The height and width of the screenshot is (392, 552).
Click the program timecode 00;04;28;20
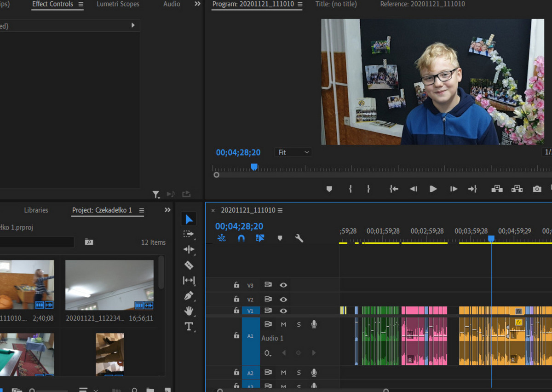(238, 152)
